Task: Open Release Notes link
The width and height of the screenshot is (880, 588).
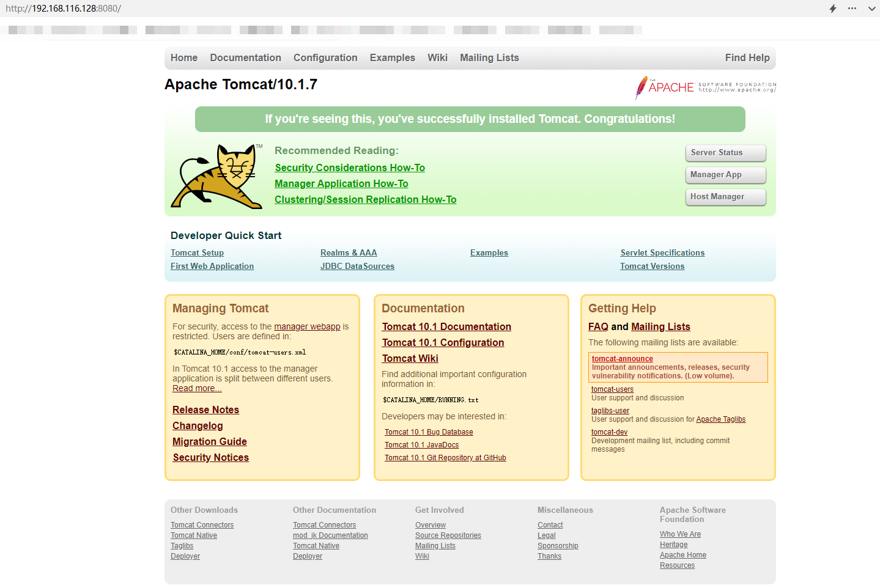Action: coord(205,410)
